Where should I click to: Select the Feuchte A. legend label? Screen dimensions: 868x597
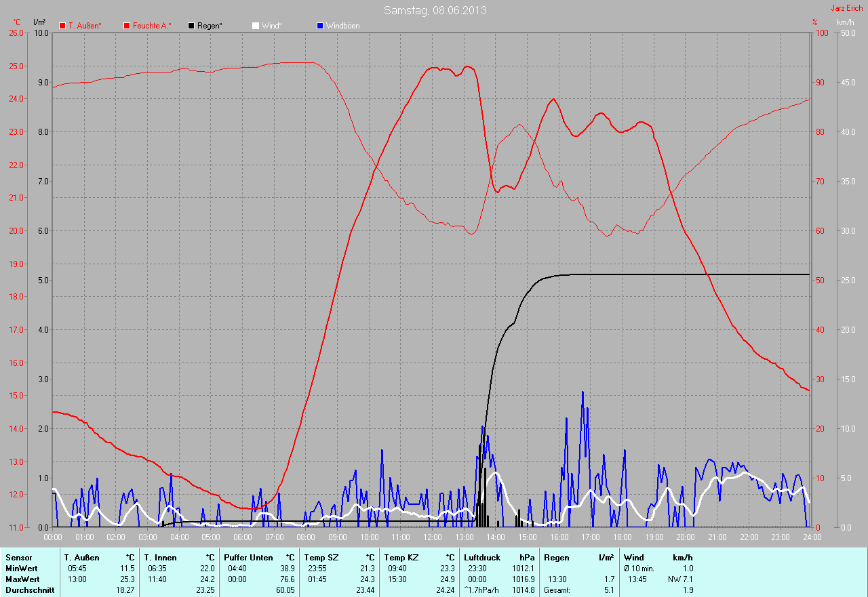point(152,26)
